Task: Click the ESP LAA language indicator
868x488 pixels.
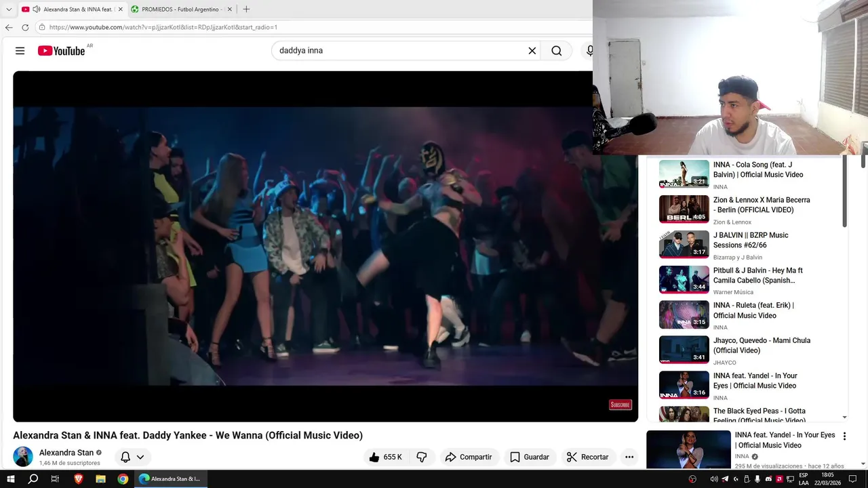Action: pyautogui.click(x=804, y=479)
